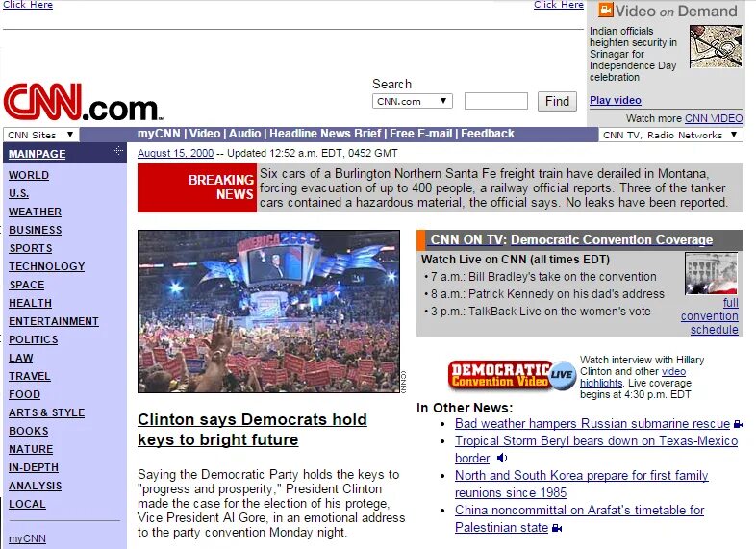This screenshot has width=756, height=549.
Task: Click the Video on Demand camera icon
Action: [x=605, y=11]
